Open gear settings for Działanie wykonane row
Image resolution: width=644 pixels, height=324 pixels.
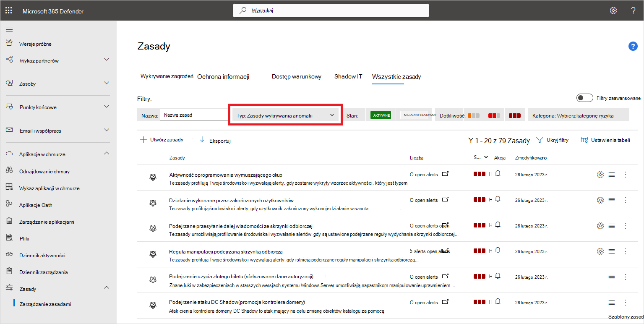600,201
